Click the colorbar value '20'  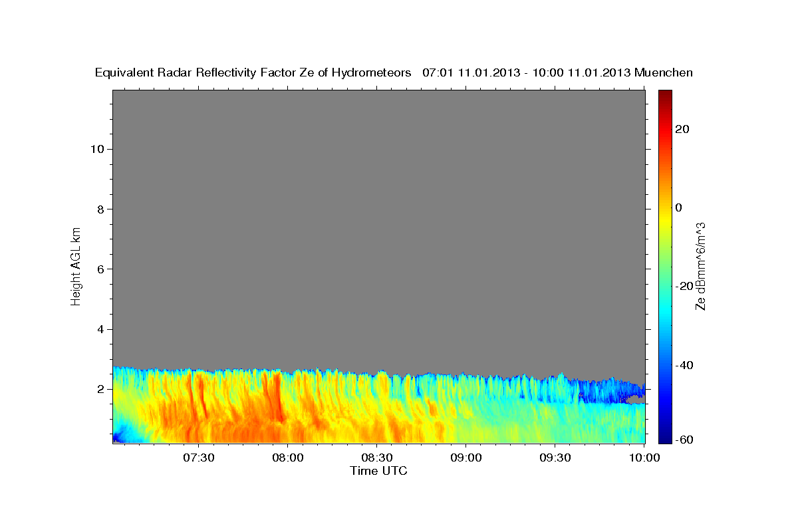(x=682, y=129)
